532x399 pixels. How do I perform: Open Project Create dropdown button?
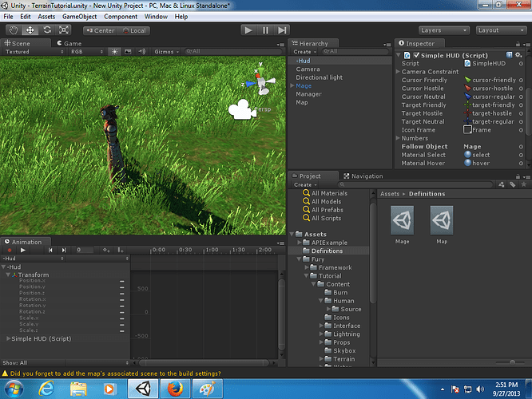[305, 185]
